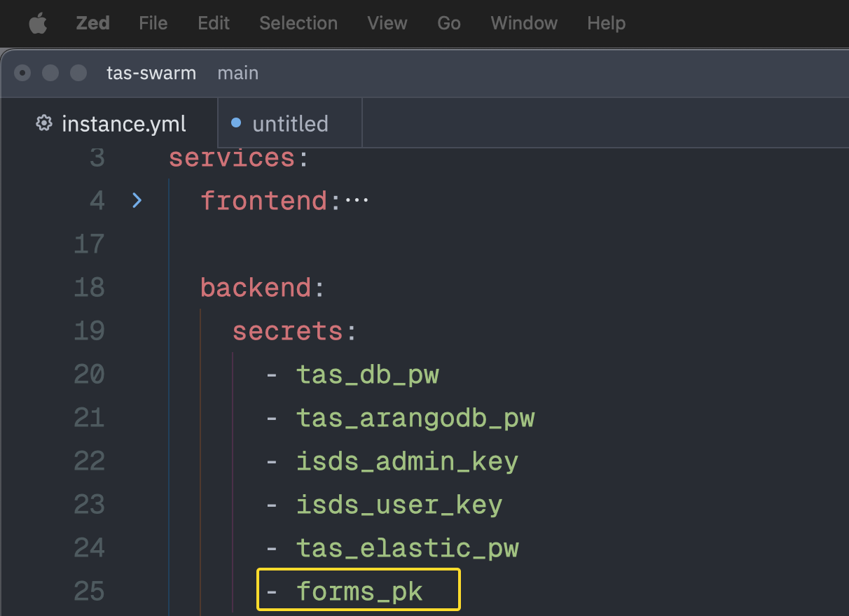
Task: Open the Window menu
Action: tap(524, 23)
